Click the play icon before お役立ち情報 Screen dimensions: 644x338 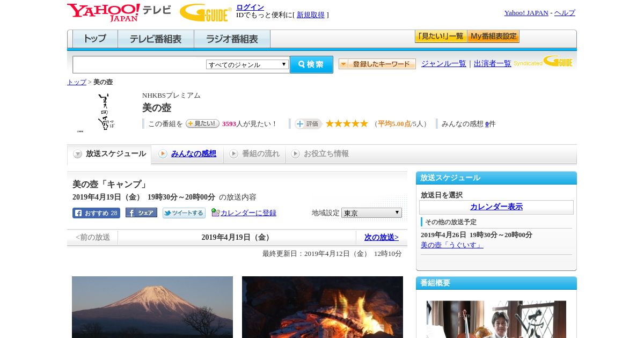tap(295, 154)
